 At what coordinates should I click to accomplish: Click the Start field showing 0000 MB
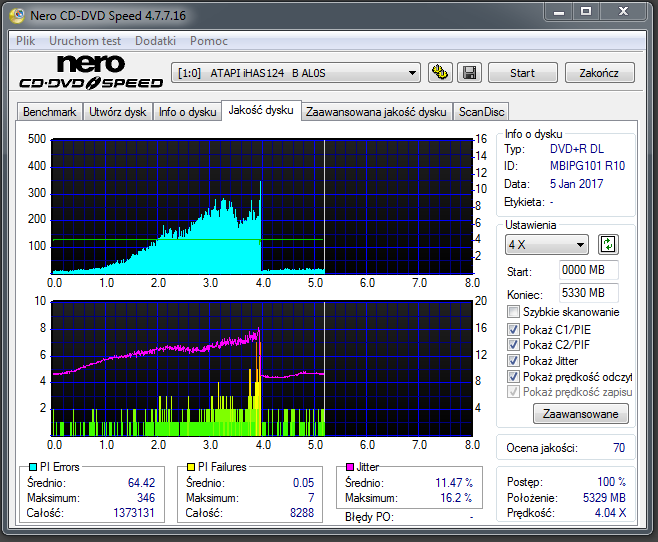pos(588,270)
